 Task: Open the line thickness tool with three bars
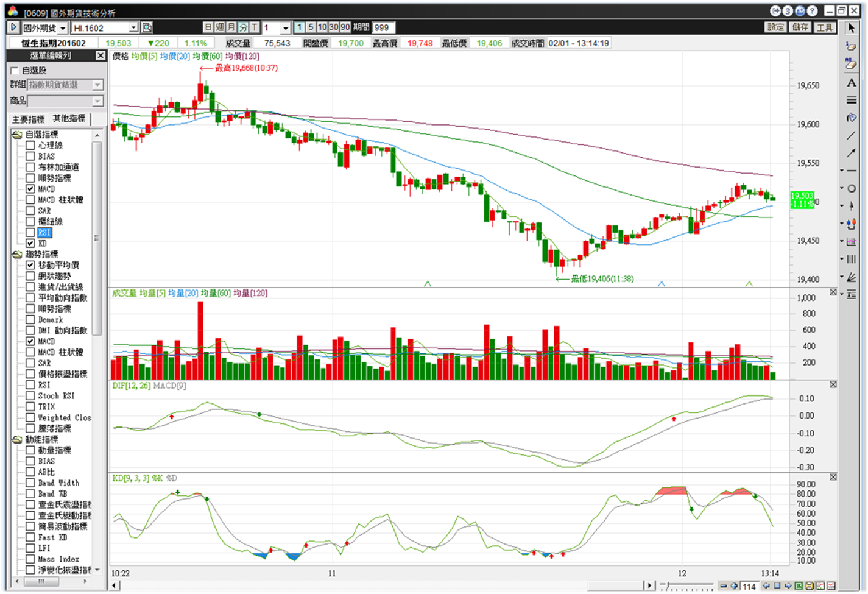coord(851,100)
